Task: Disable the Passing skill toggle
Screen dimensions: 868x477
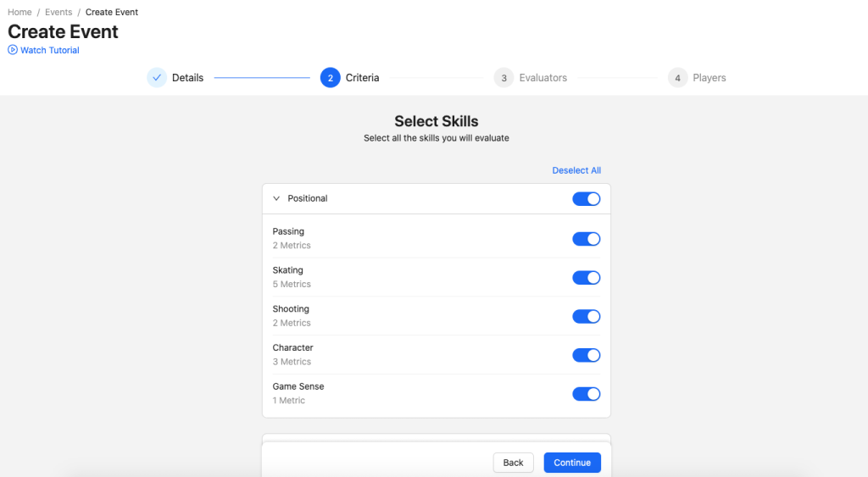Action: point(586,239)
